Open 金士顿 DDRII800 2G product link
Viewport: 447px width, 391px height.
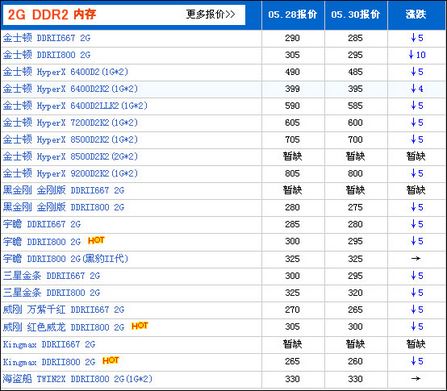click(x=47, y=55)
